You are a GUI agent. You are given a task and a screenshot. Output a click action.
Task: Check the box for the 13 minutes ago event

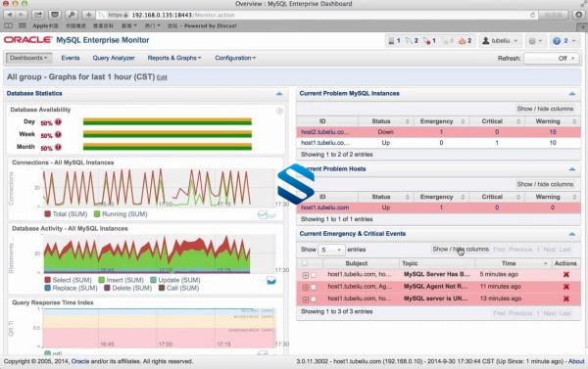[x=314, y=300]
